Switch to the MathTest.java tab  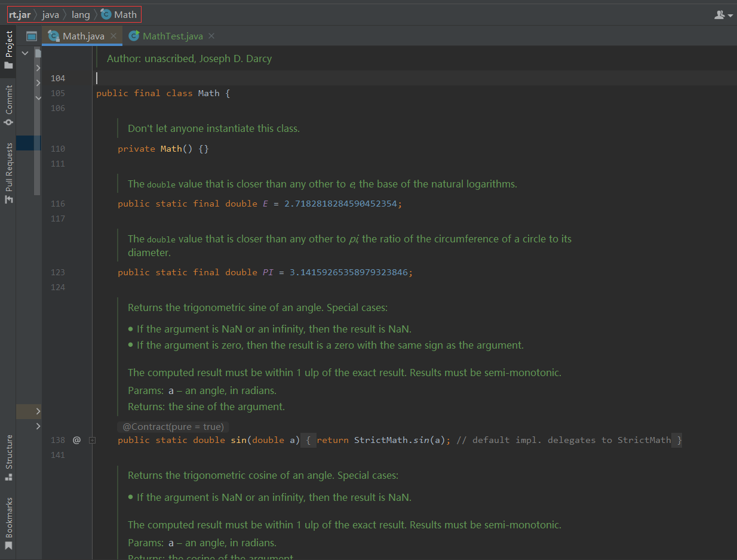coord(173,36)
